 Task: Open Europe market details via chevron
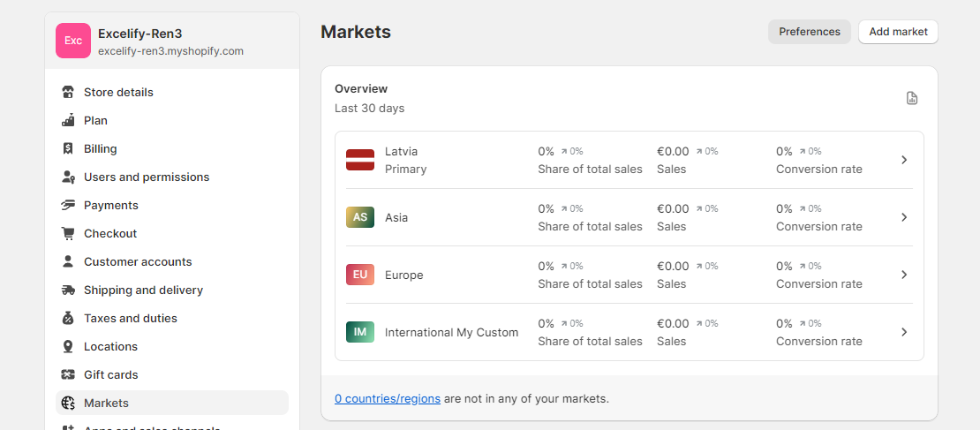pos(903,275)
